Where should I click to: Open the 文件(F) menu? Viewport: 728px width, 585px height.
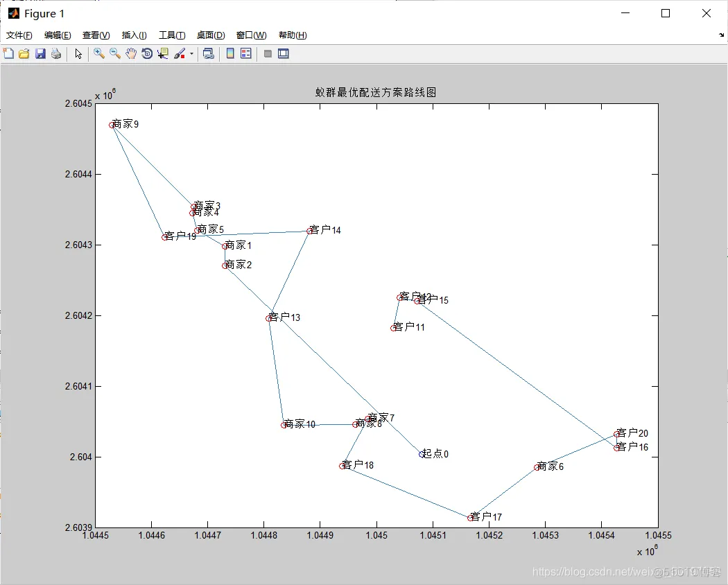pyautogui.click(x=19, y=35)
